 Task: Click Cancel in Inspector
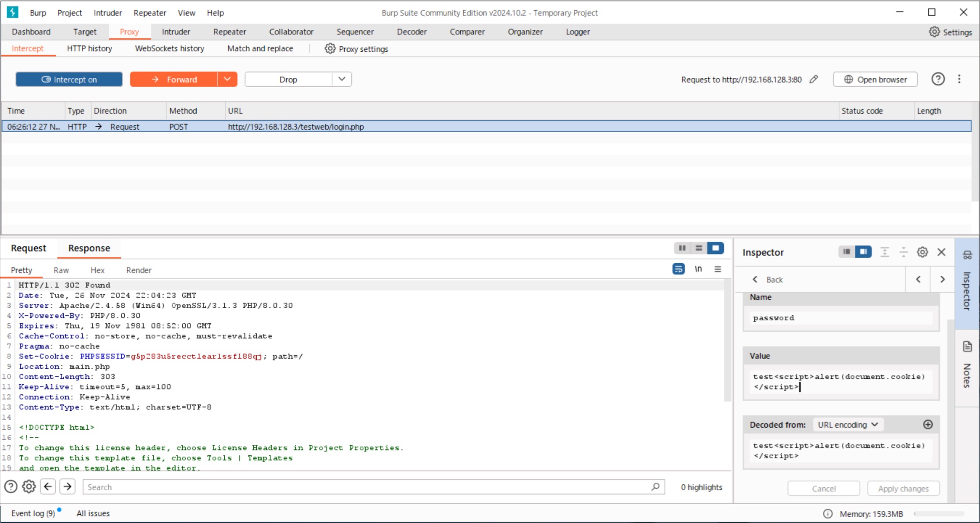[824, 489]
